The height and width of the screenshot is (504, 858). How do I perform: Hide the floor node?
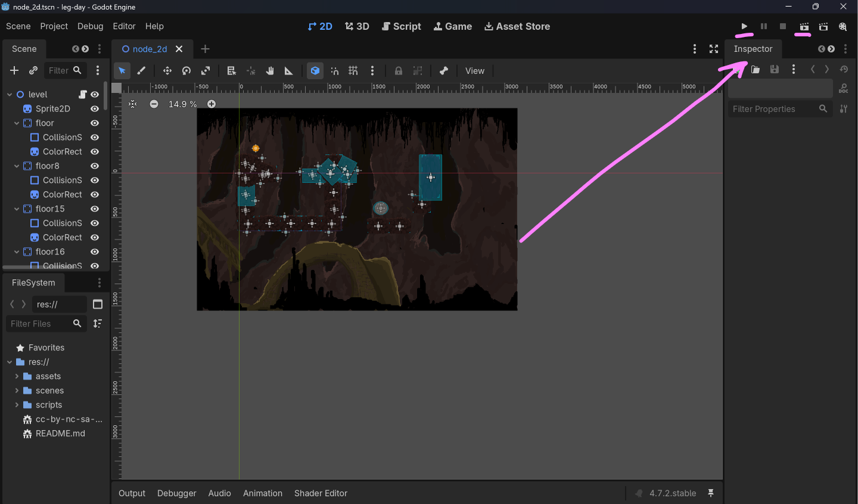(95, 123)
